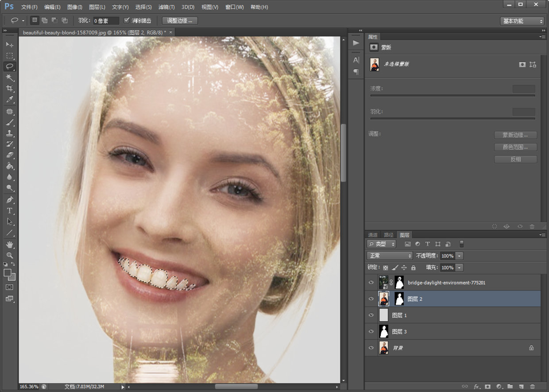Open the 基本功能 workspace dropdown
The image size is (549, 392).
click(522, 21)
